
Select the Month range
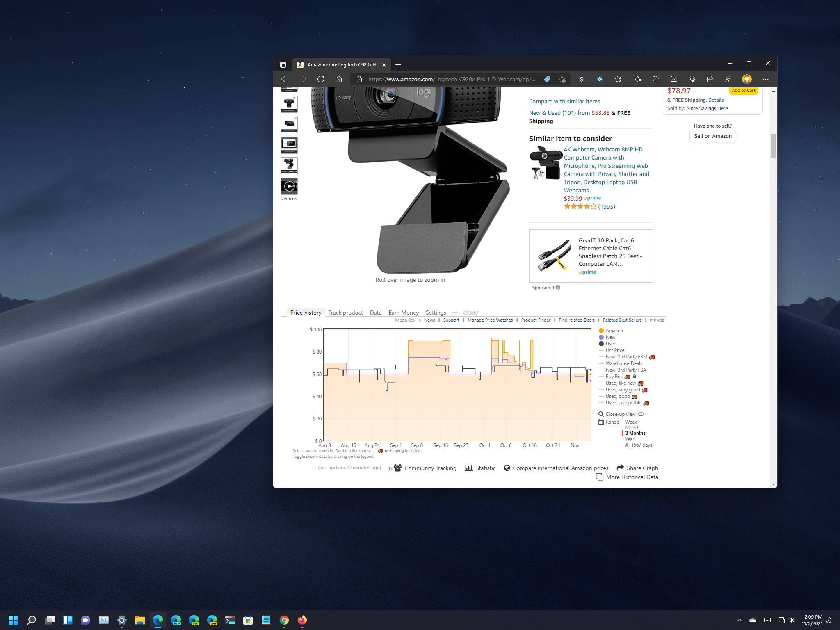tap(632, 428)
